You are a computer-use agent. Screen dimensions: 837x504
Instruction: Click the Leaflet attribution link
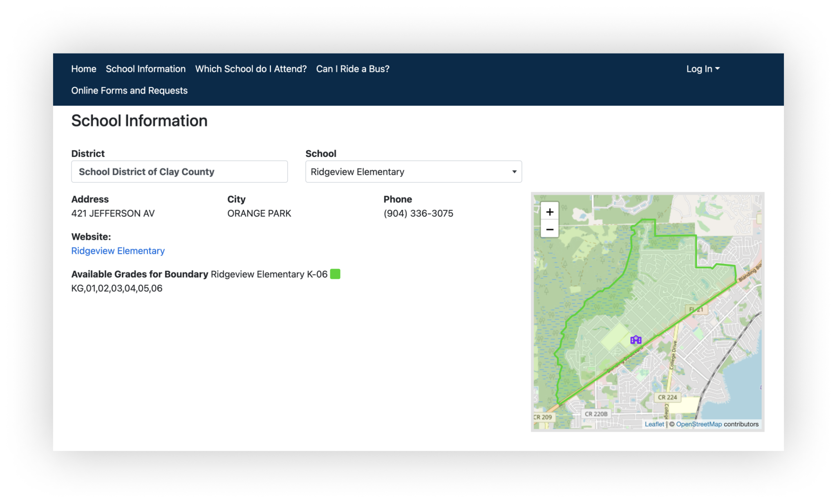[654, 424]
